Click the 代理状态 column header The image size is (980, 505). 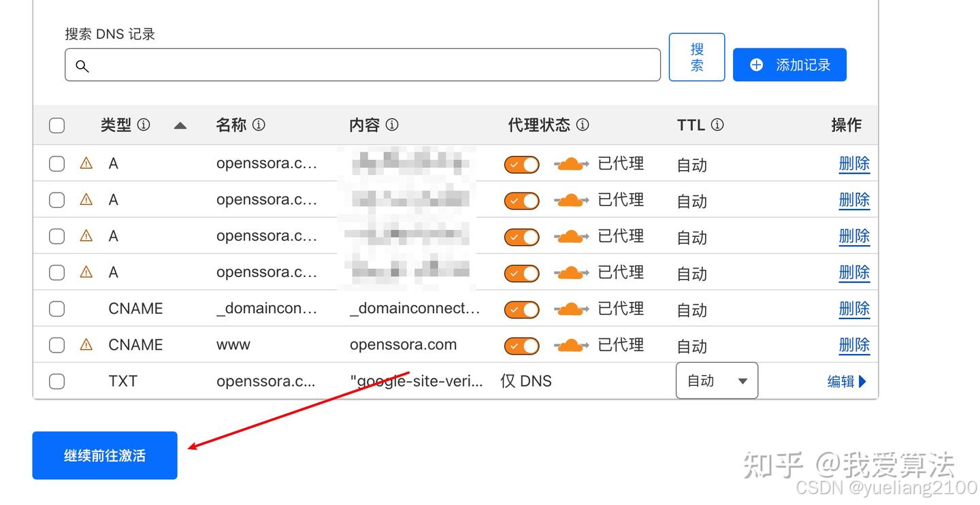tap(539, 125)
